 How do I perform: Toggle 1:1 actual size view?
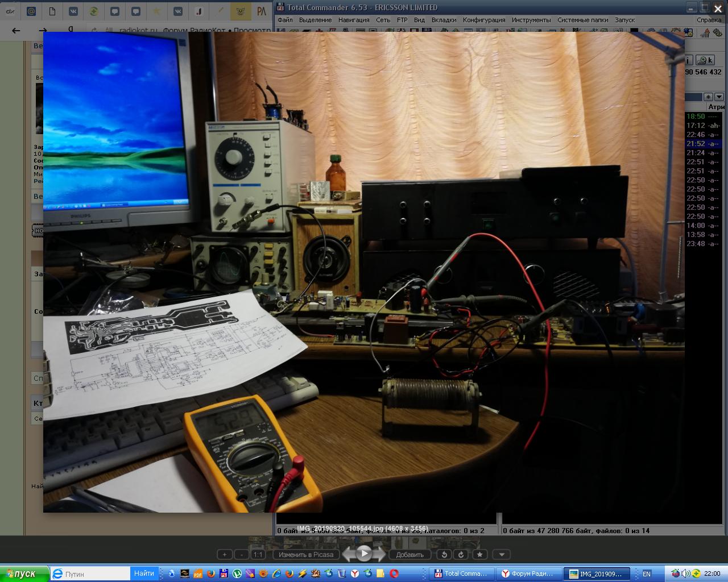click(x=258, y=555)
